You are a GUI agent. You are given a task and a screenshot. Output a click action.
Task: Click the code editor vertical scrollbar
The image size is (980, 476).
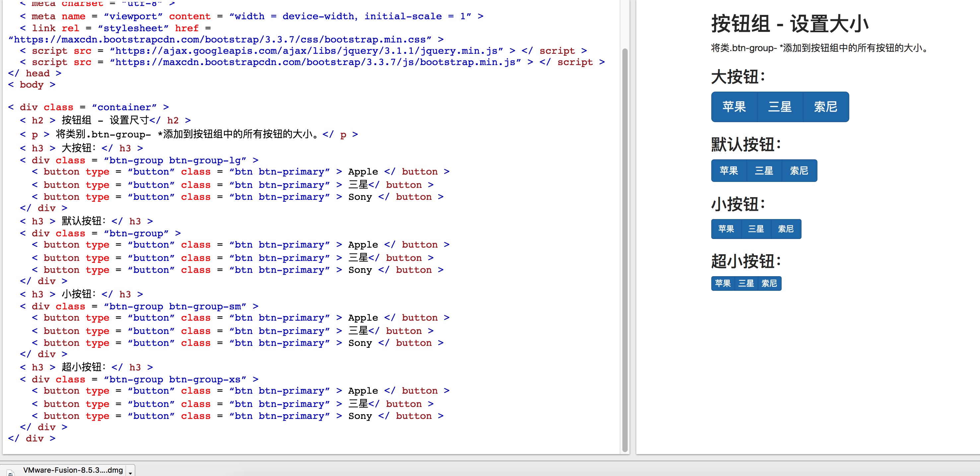(x=625, y=249)
